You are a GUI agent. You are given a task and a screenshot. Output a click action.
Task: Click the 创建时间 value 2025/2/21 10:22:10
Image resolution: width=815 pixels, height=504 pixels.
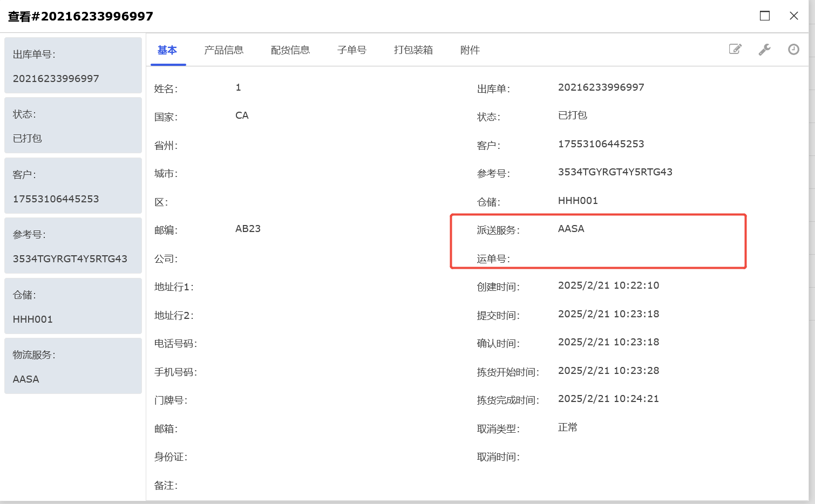pyautogui.click(x=609, y=285)
